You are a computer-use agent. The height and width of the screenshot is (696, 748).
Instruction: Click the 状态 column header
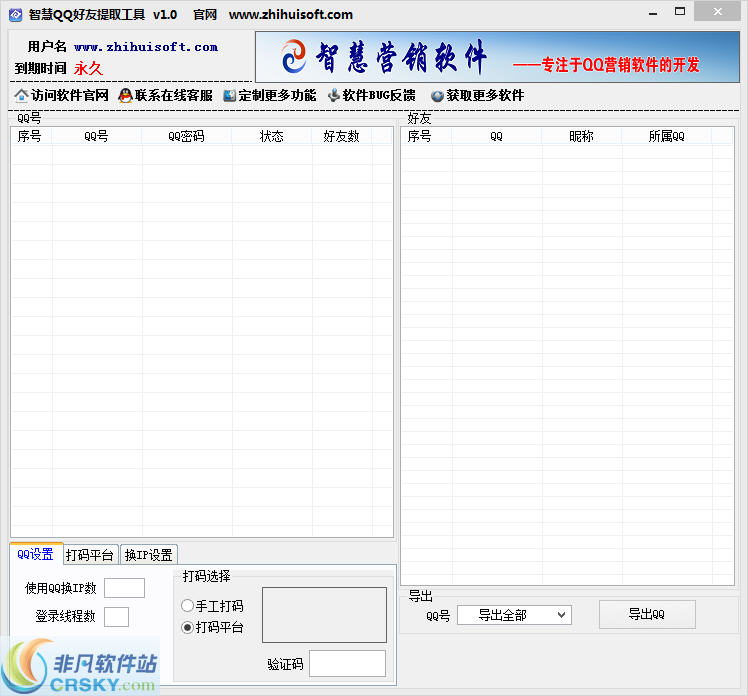pos(272,136)
